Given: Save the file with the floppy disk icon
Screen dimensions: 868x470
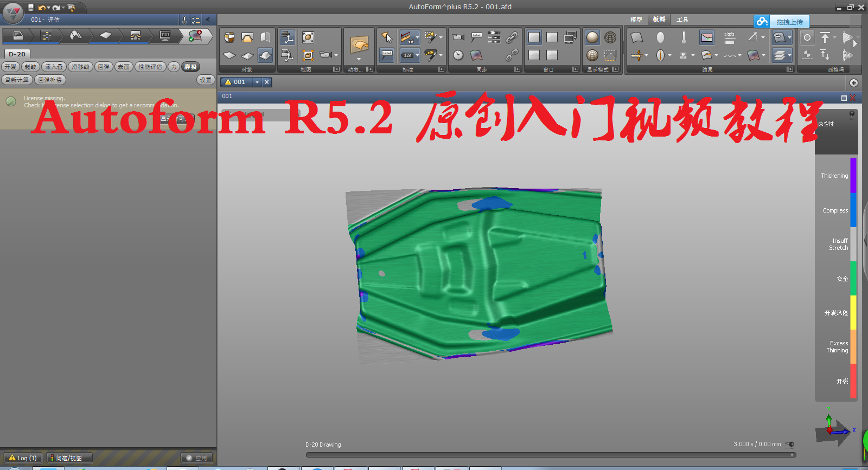Looking at the screenshot, I should pos(31,8).
